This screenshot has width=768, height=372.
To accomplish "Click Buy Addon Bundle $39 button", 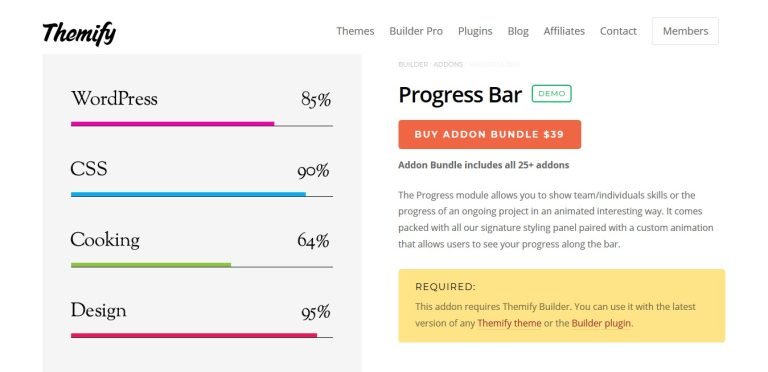I will tap(489, 134).
